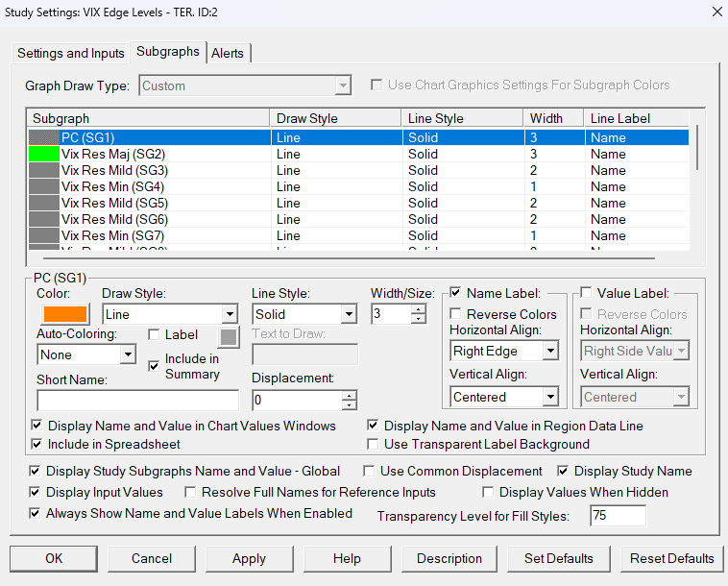Check Reverse Colors under Name Label

[x=455, y=314]
